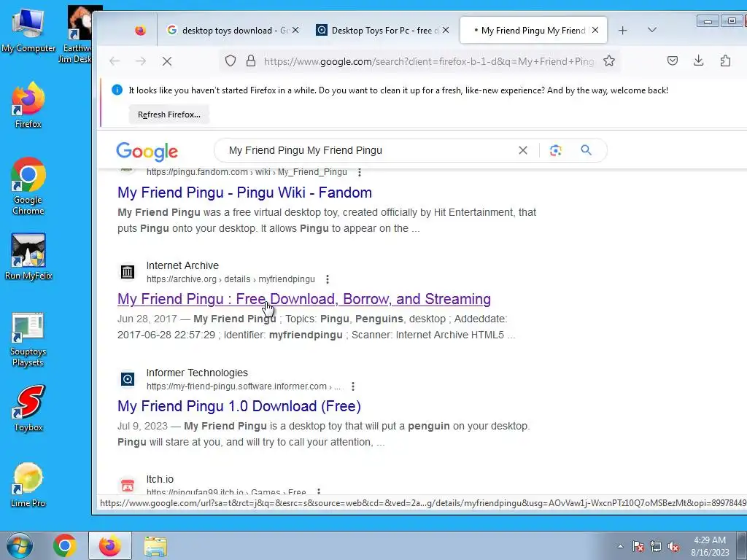
Task: Select the Firefox taskbar button
Action: tap(109, 545)
